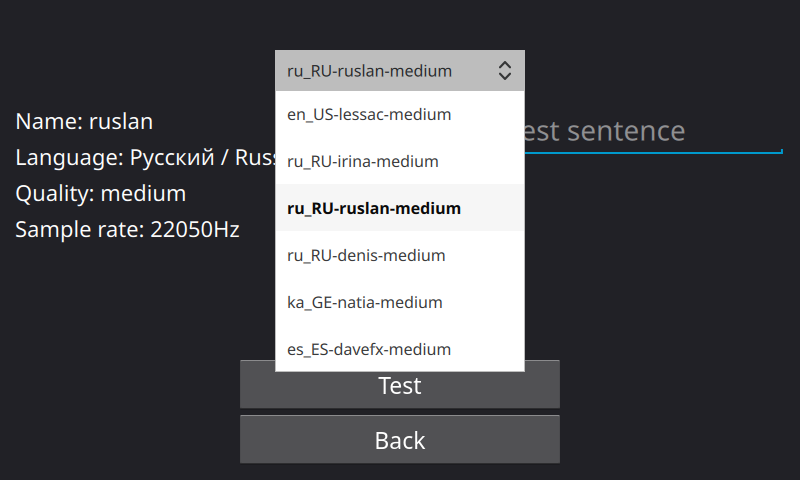Collapse the ru_RU-ruslan-medium combo box header
This screenshot has height=480, width=800.
tap(399, 71)
